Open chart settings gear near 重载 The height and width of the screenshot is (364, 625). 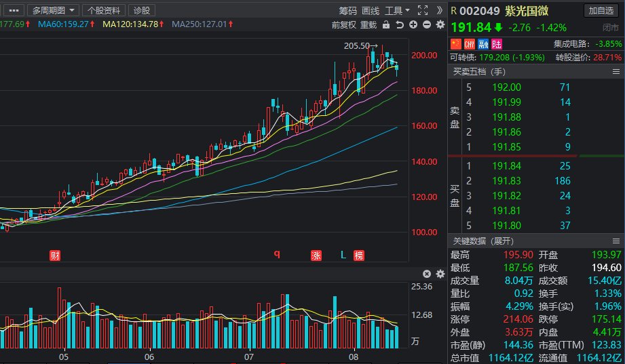tap(440, 24)
